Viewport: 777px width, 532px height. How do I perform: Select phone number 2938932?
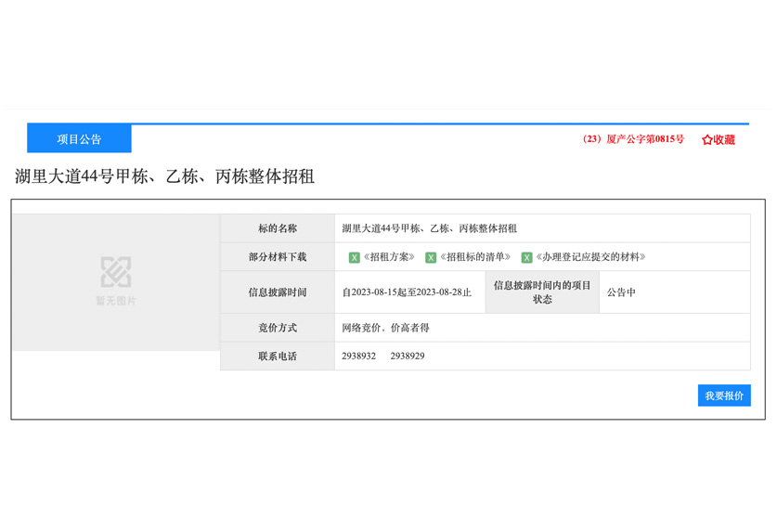[x=359, y=356]
